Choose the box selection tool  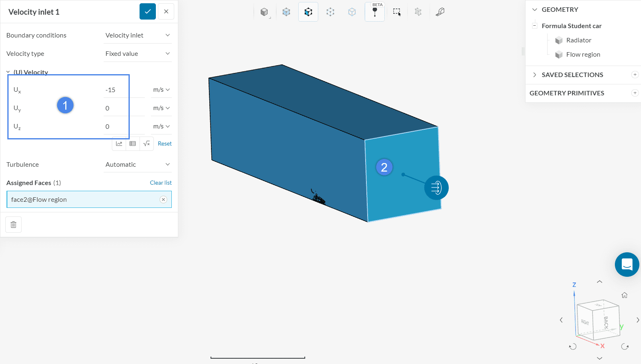[x=397, y=12]
